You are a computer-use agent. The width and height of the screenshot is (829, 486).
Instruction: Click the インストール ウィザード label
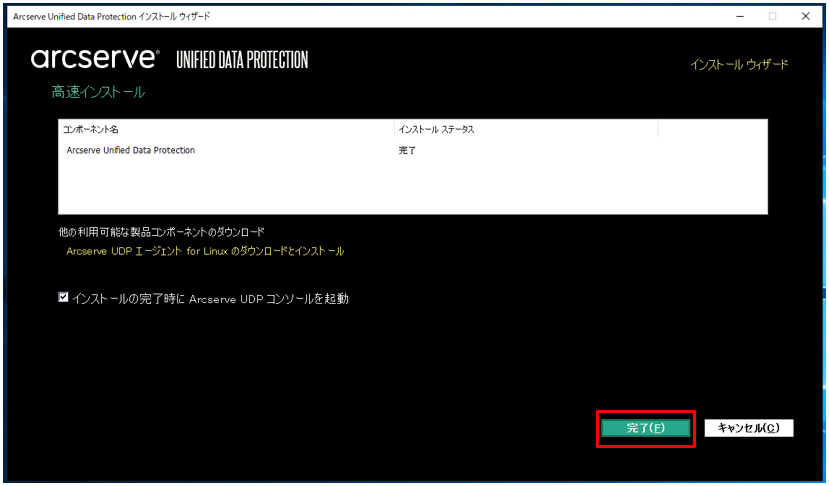pyautogui.click(x=739, y=65)
